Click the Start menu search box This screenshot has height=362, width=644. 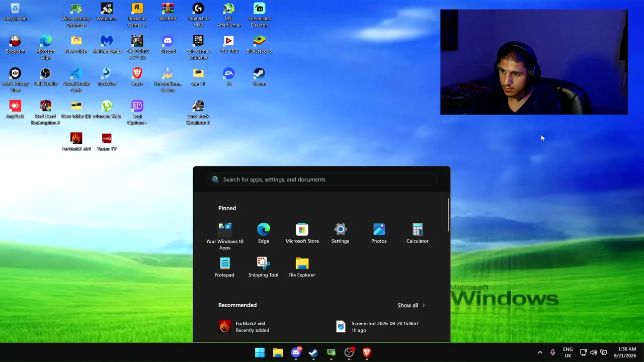pos(321,179)
